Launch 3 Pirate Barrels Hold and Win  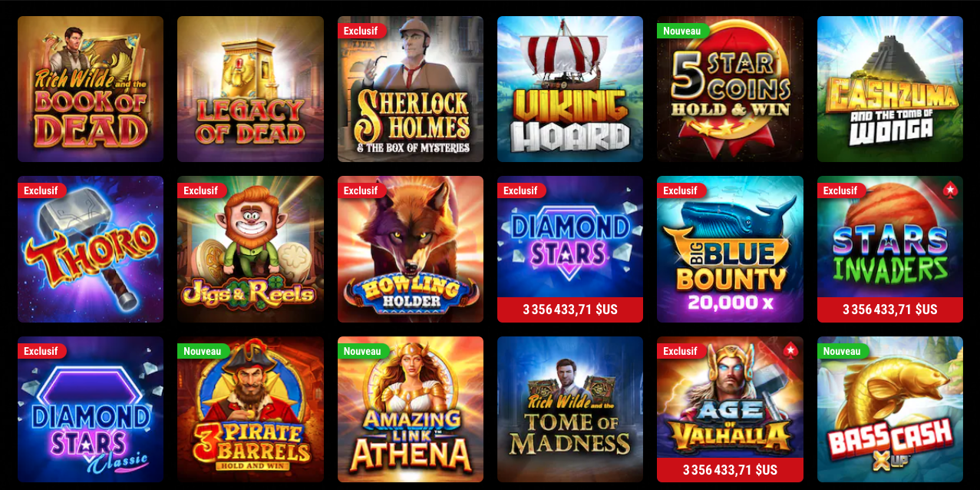tap(250, 409)
